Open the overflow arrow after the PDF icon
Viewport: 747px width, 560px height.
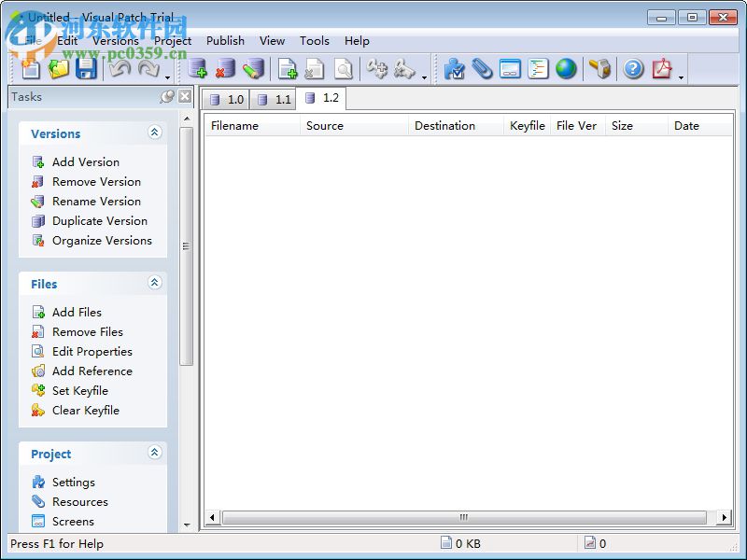[x=681, y=77]
